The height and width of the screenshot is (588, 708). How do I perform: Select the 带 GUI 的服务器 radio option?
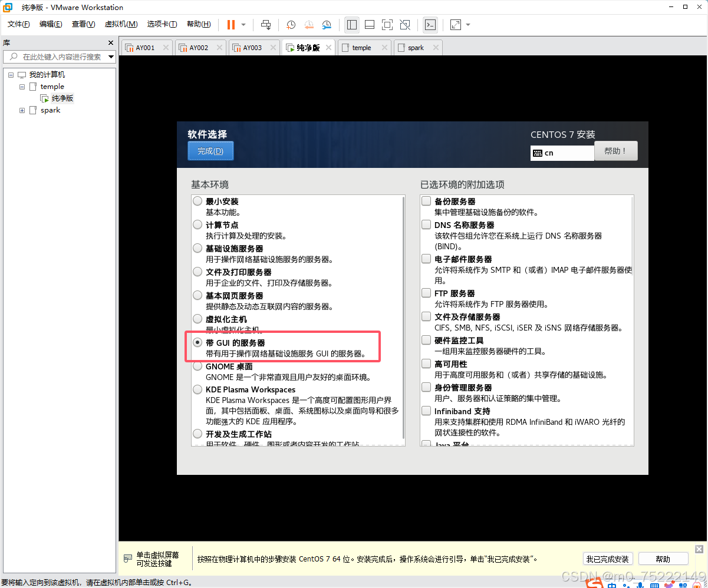197,343
